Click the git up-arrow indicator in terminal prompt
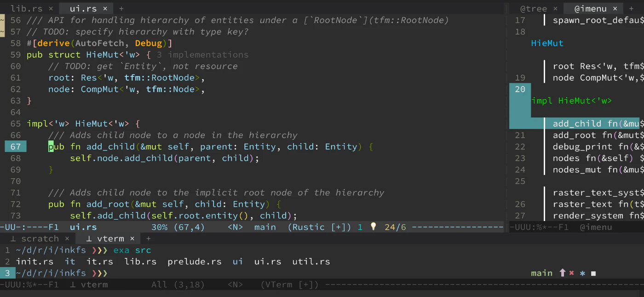The width and height of the screenshot is (644, 297). 562,273
